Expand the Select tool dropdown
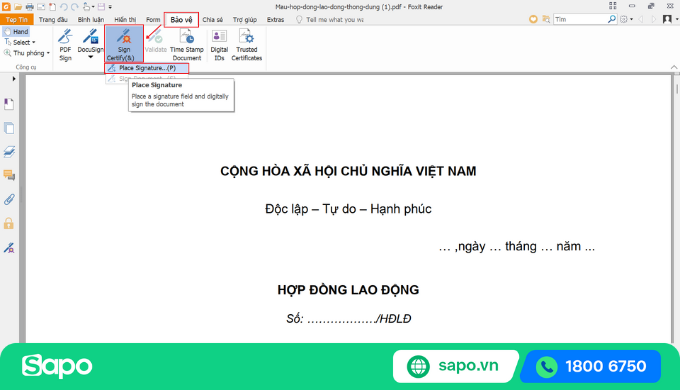Screen dimensions: 680x390 34,43
